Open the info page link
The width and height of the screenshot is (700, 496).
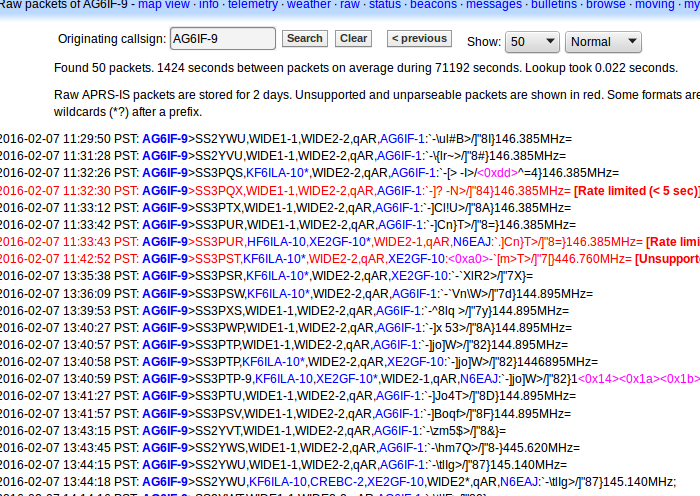pos(208,5)
